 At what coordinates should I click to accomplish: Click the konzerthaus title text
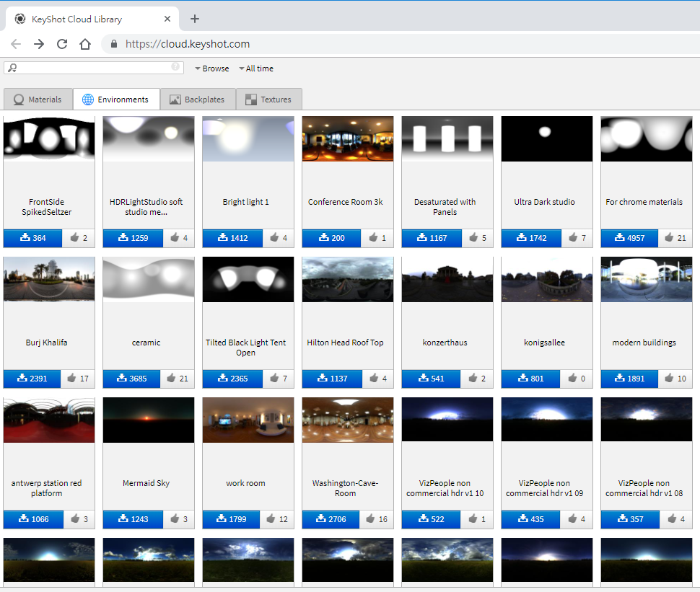click(445, 343)
